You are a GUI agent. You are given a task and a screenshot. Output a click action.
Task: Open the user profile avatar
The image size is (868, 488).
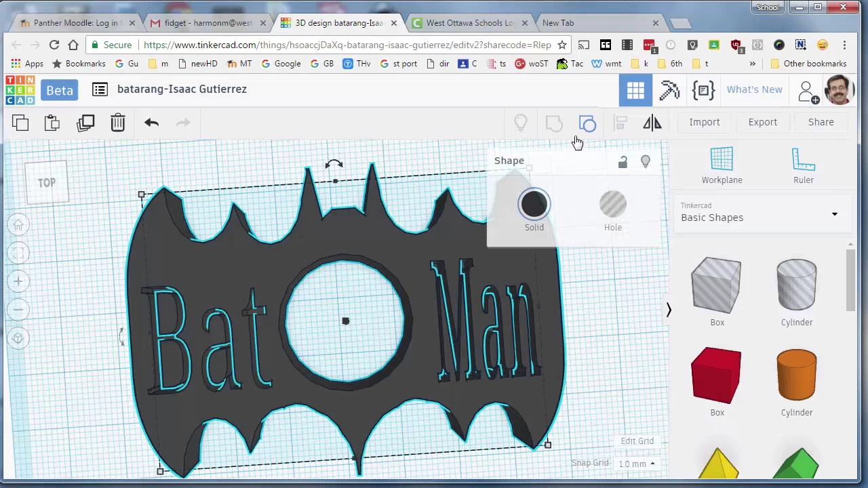839,90
